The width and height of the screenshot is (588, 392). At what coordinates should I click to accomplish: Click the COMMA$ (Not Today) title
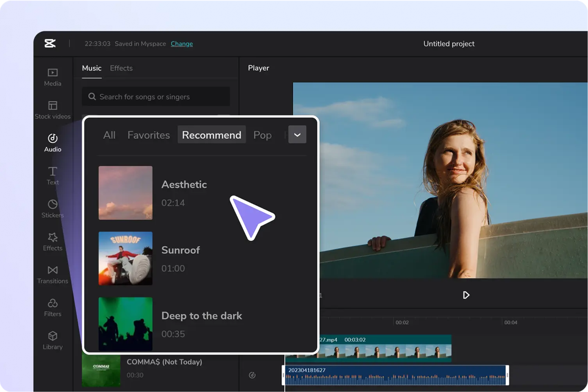coord(164,362)
